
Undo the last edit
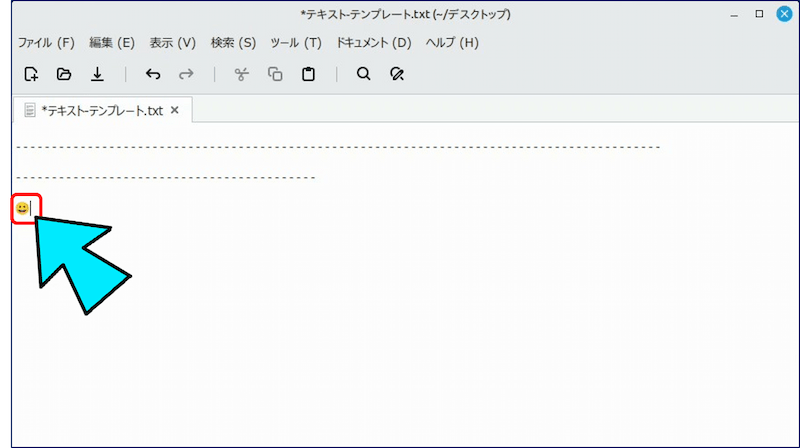click(x=153, y=74)
